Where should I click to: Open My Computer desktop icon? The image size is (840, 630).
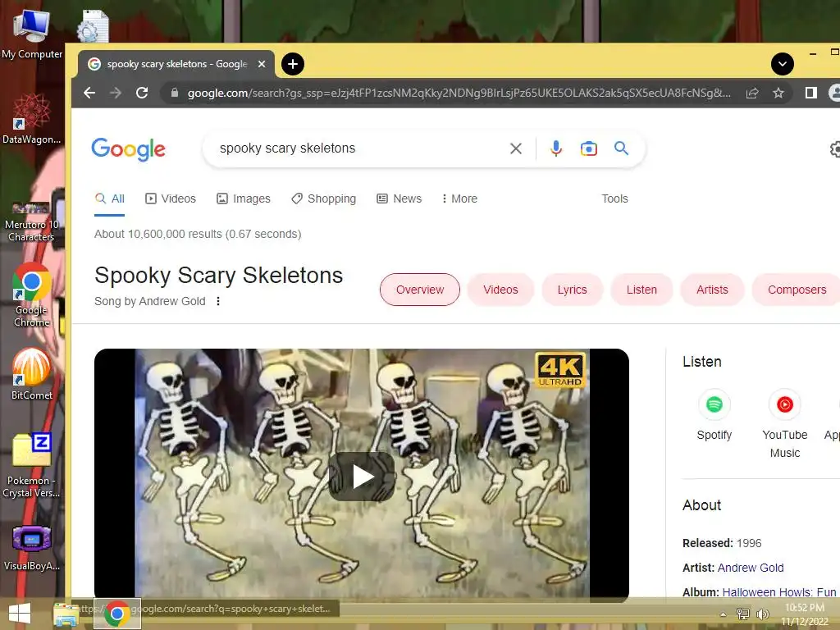pos(32,34)
